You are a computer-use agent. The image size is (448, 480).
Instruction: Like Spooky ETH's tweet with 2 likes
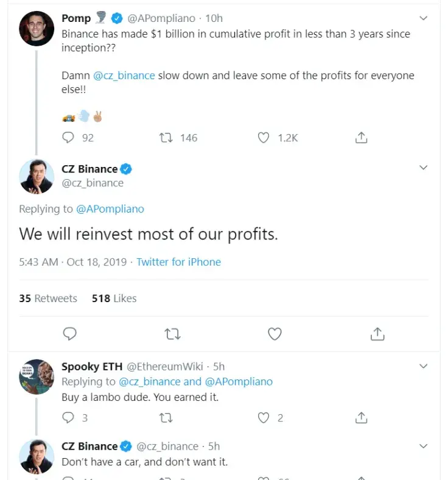264,417
